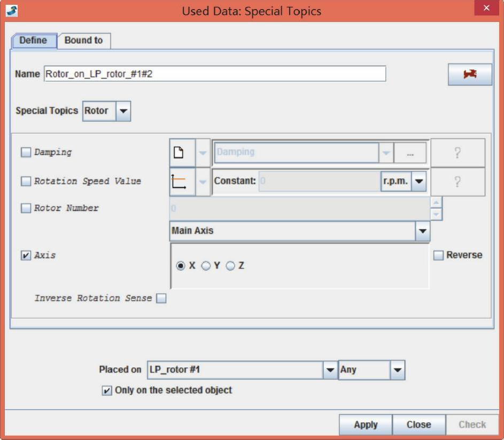The image size is (504, 440).
Task: Toggle the Inverse Rotation Sense checkbox
Action: pos(161,298)
